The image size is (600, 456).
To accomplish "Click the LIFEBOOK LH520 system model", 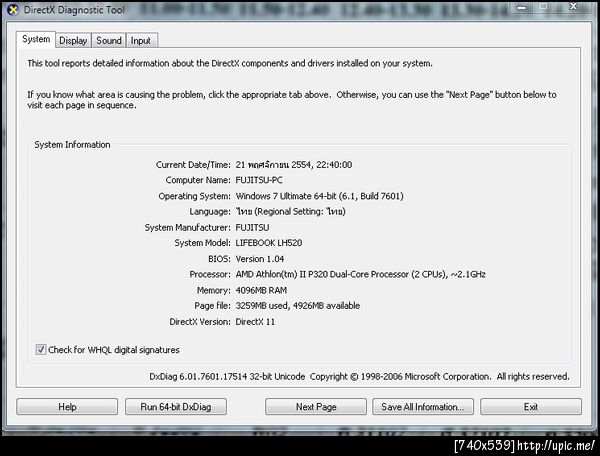I will pyautogui.click(x=269, y=243).
